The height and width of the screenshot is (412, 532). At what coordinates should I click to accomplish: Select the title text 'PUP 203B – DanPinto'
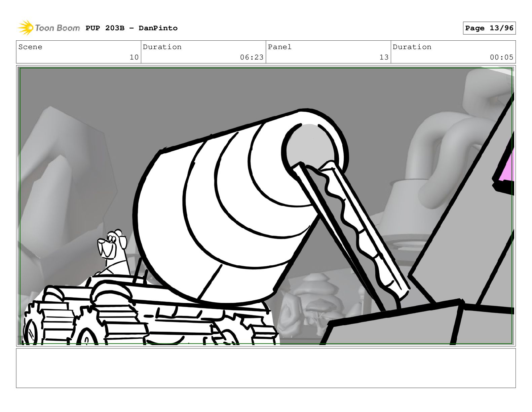131,28
